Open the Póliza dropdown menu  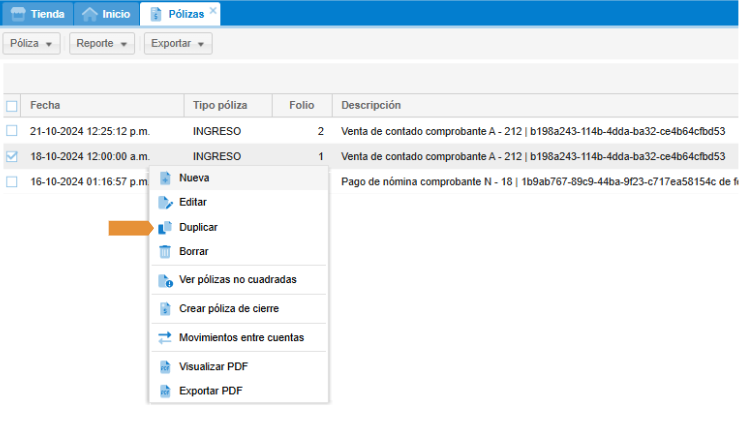[32, 44]
